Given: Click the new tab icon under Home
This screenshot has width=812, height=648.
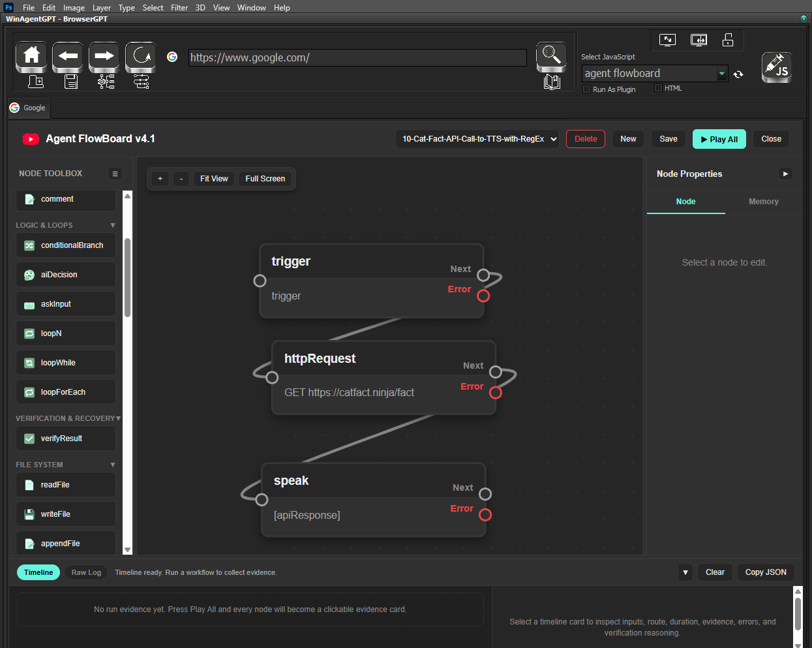Looking at the screenshot, I should 36,82.
